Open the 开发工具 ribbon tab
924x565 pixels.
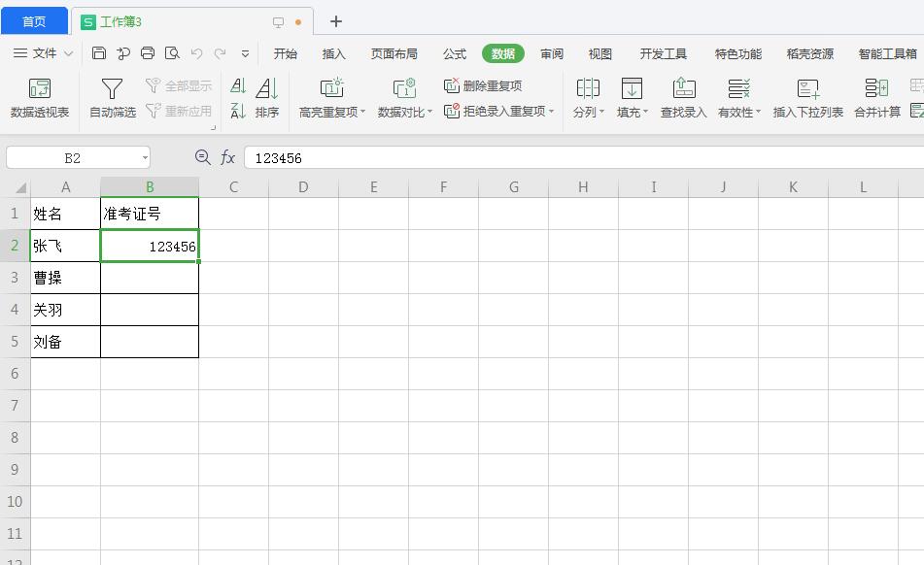664,53
